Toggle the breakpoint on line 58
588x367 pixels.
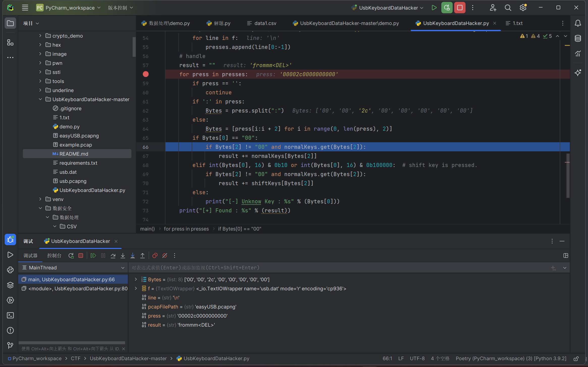coord(146,74)
